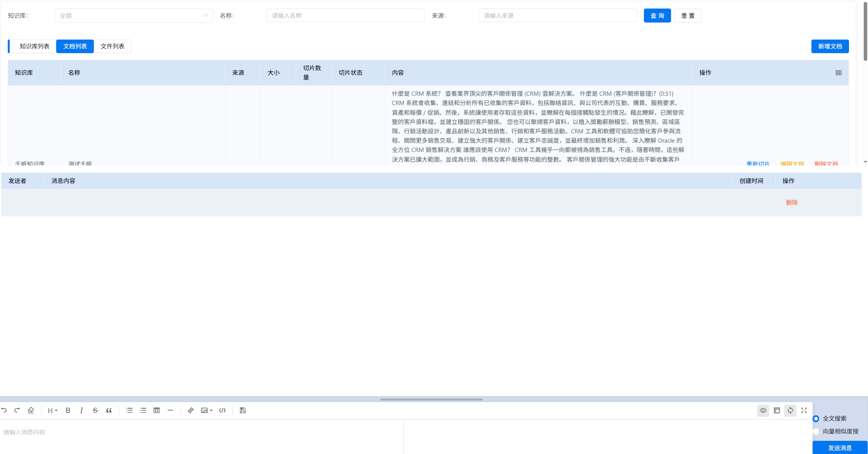This screenshot has width=868, height=454.
Task: Open the 知识库 selection dropdown showing 全部
Action: click(133, 16)
